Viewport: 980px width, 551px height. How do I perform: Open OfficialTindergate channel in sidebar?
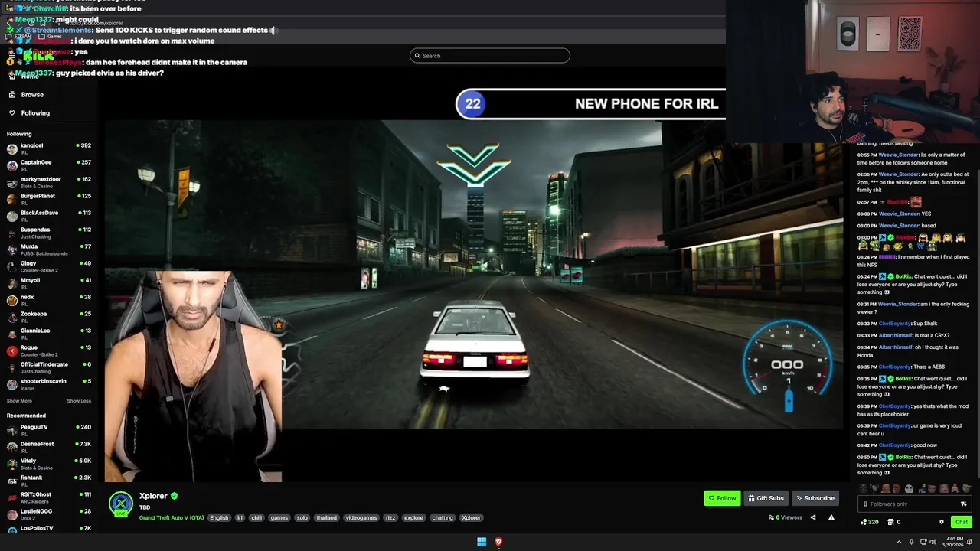pos(49,367)
